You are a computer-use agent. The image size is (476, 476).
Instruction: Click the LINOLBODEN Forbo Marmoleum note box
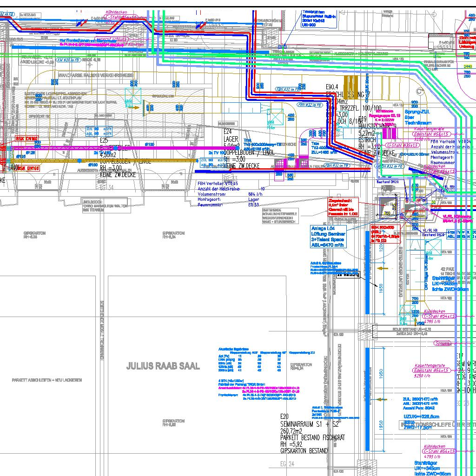[x=106, y=205]
